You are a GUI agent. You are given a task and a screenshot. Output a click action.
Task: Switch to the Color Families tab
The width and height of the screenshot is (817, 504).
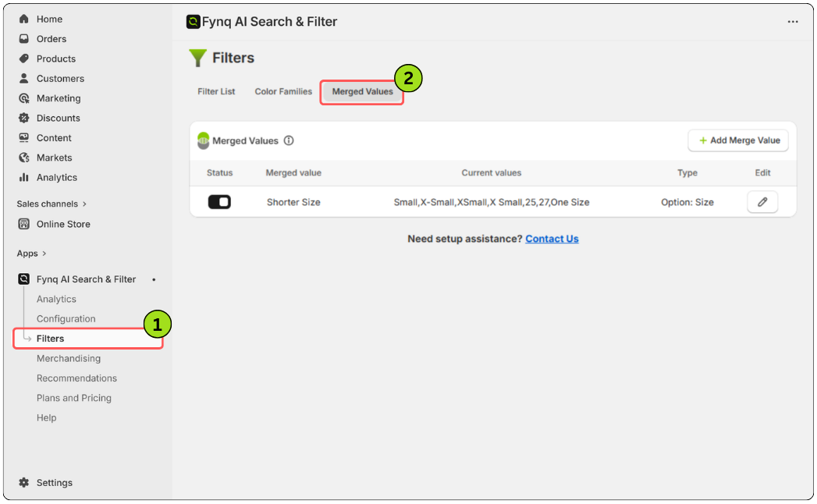[x=283, y=92]
